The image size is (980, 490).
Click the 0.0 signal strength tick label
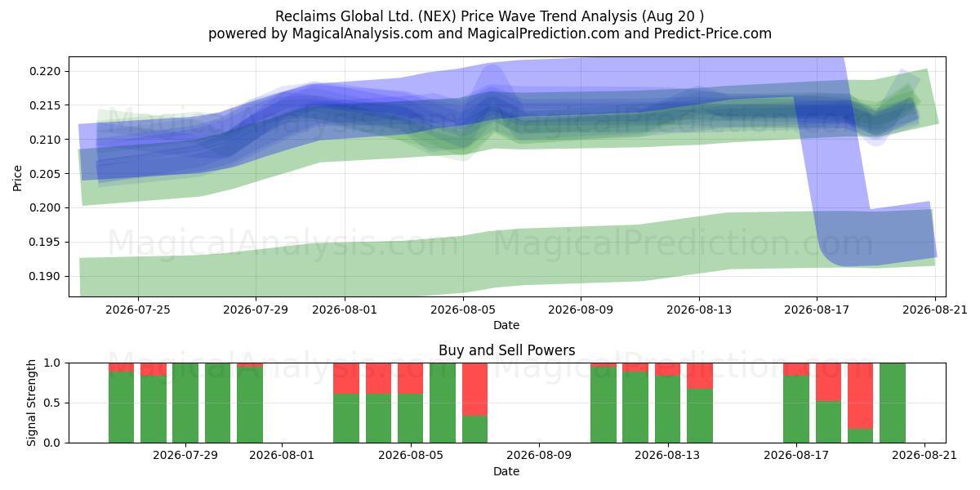[x=54, y=443]
